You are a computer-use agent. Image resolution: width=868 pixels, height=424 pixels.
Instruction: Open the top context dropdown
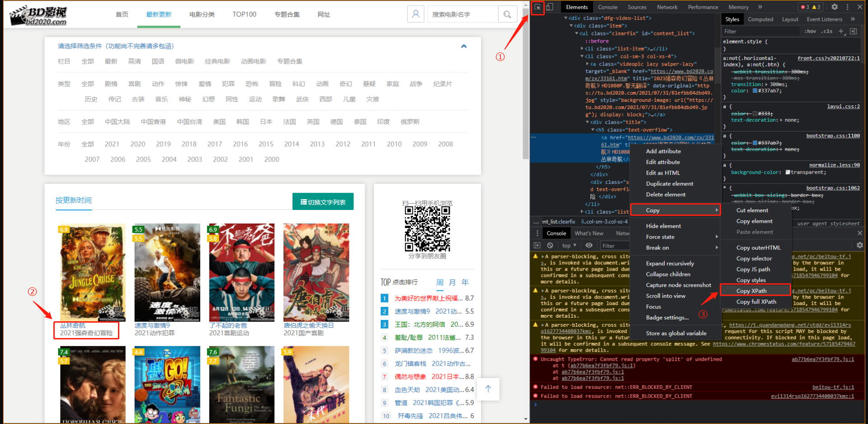569,245
